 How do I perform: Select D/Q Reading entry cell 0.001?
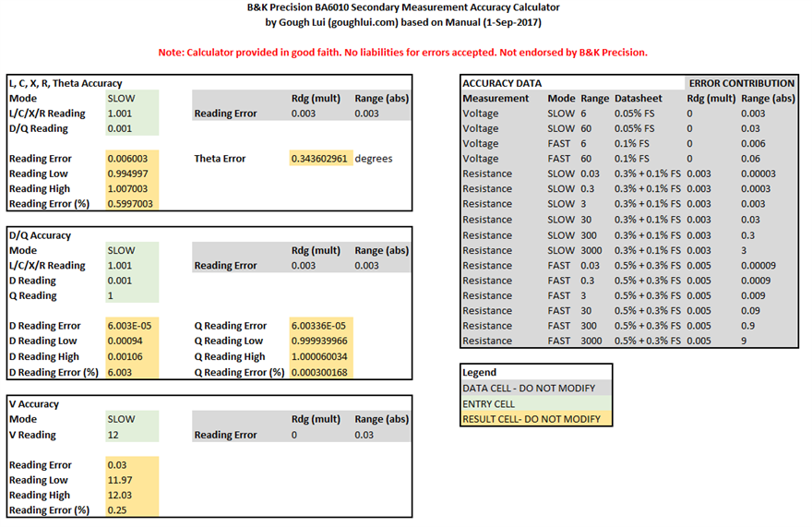point(132,128)
